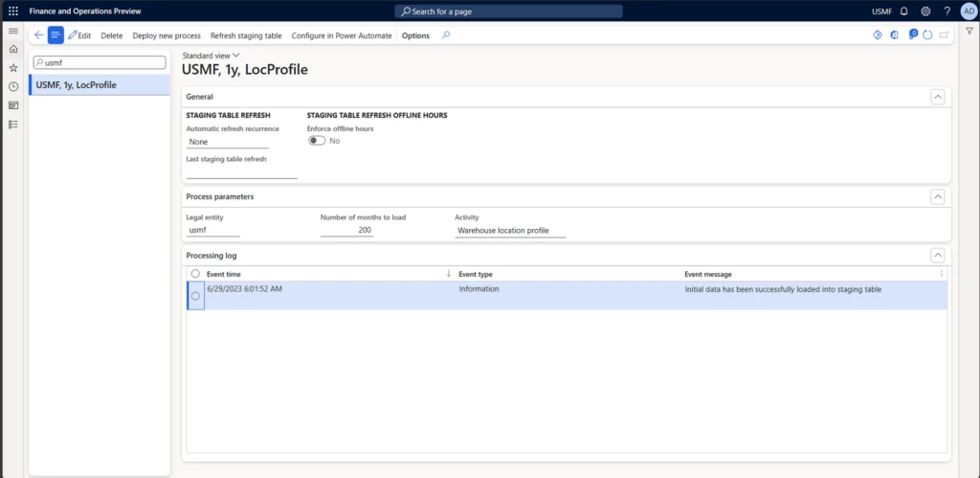
Task: Click Refresh staging table
Action: [x=246, y=35]
